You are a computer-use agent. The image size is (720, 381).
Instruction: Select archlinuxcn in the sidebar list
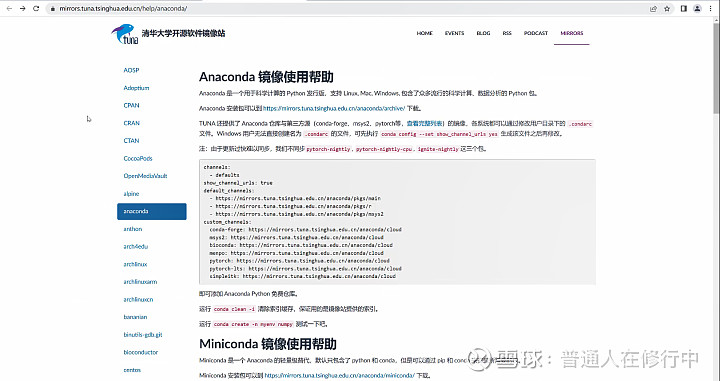[138, 299]
